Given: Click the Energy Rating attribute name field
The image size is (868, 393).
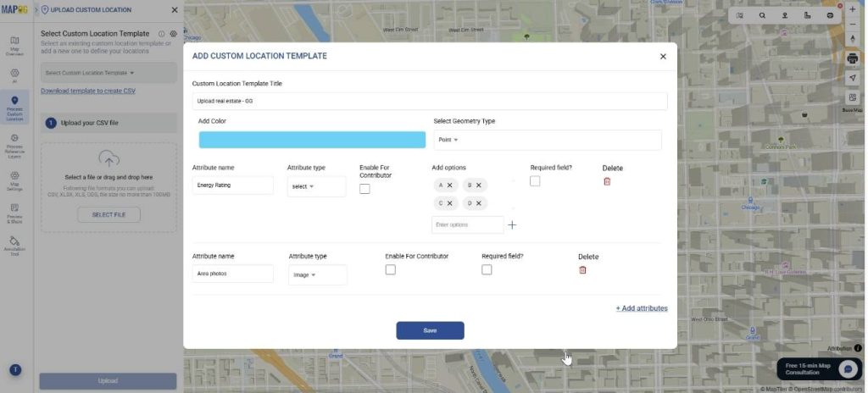Looking at the screenshot, I should click(232, 185).
